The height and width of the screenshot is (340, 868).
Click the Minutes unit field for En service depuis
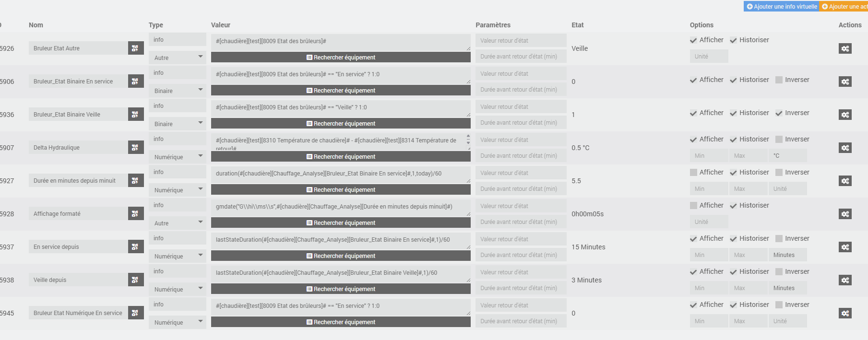[787, 255]
